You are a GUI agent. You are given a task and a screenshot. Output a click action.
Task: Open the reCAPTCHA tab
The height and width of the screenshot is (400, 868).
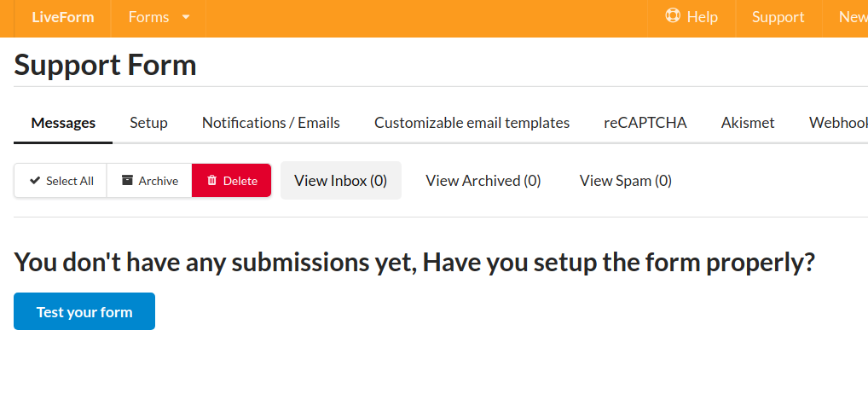click(x=645, y=123)
